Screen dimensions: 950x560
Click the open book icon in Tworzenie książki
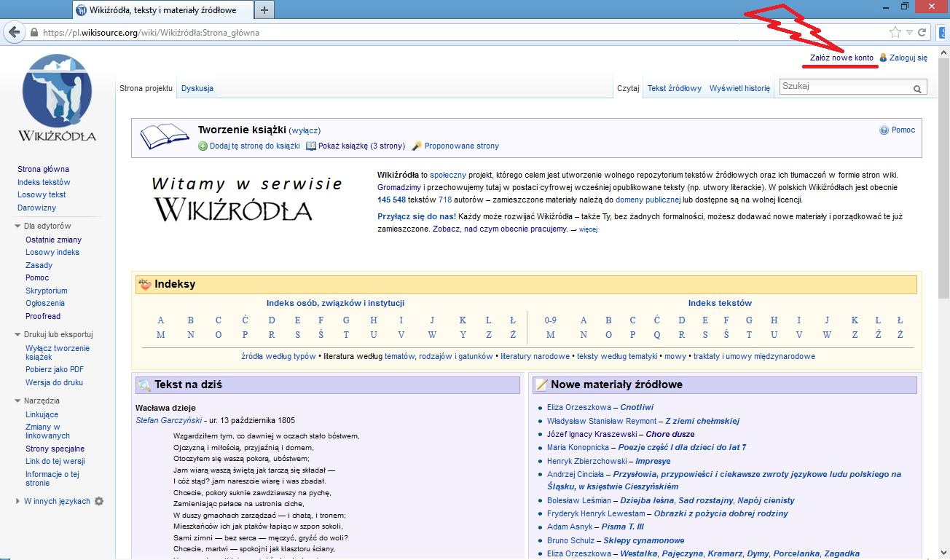(x=165, y=138)
